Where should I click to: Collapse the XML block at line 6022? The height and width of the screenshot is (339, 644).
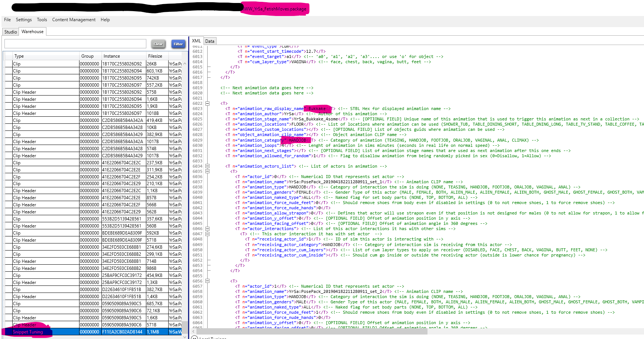(x=207, y=103)
